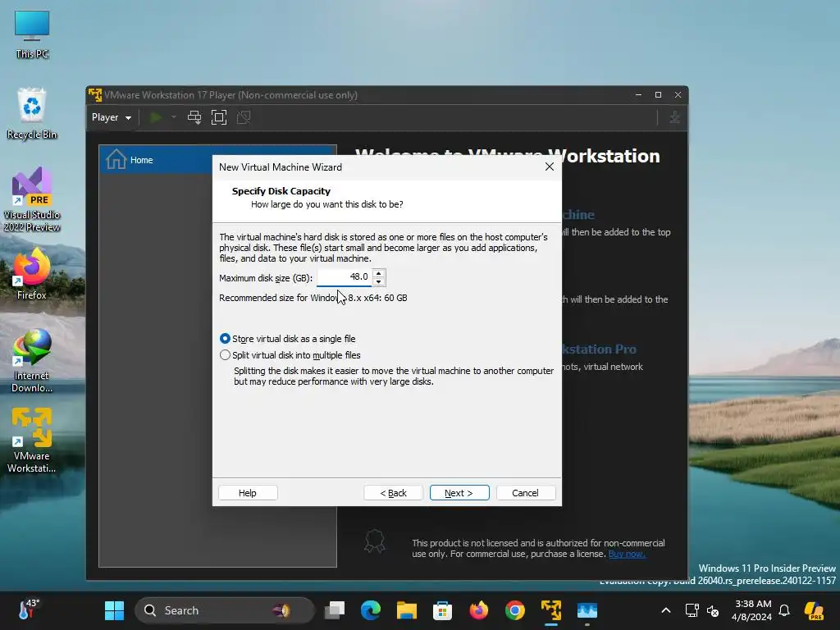The height and width of the screenshot is (630, 840).
Task: Open Google Chrome from the taskbar
Action: click(515, 610)
